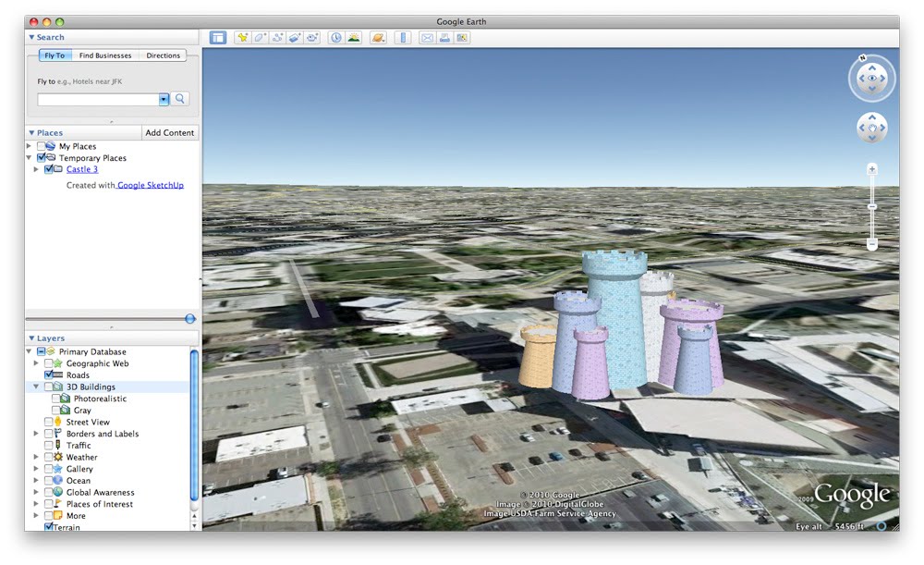Open the Fly To search history dropdown

coord(164,99)
